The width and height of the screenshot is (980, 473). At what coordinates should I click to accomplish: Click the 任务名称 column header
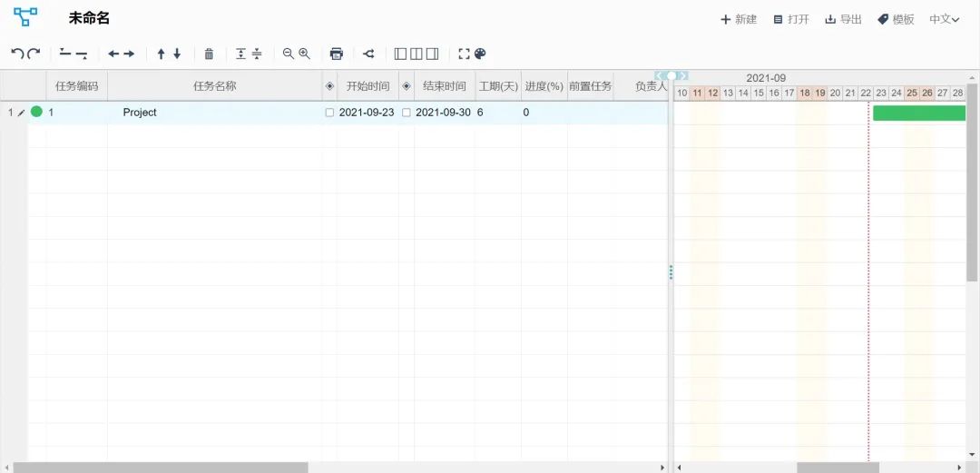[215, 86]
